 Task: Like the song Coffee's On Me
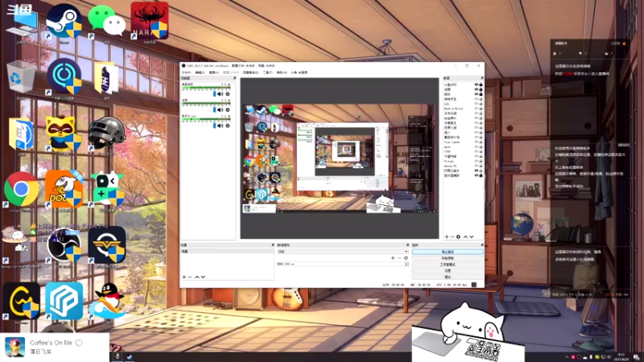point(79,343)
